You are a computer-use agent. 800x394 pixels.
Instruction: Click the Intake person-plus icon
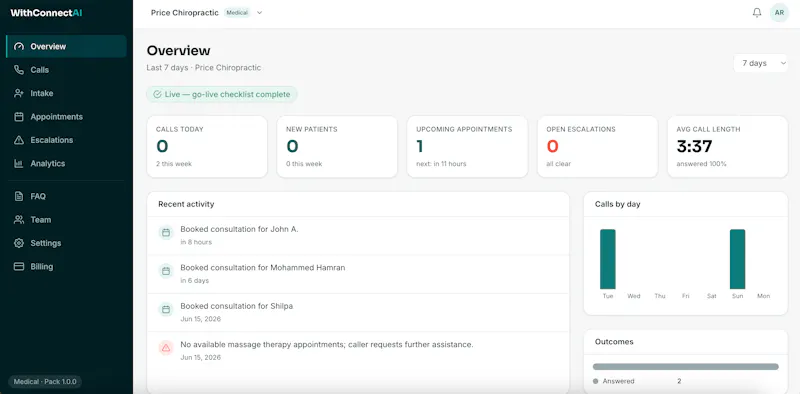pyautogui.click(x=19, y=93)
